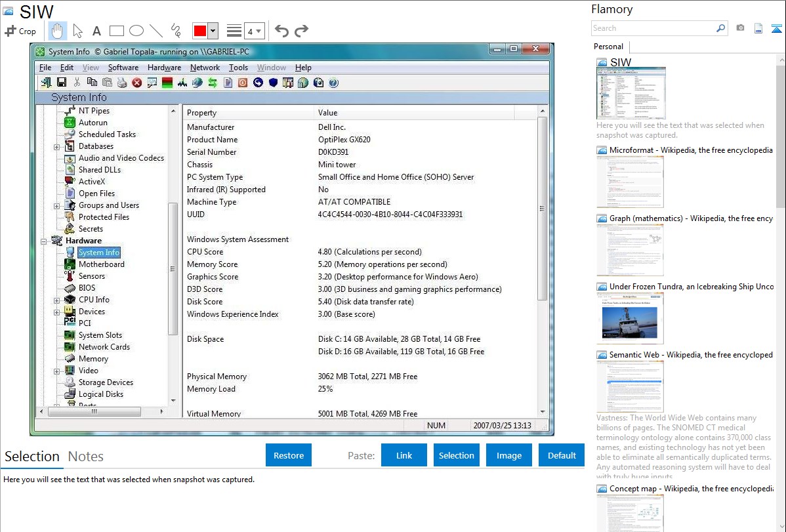Pick the text annotation tool (A)

point(96,31)
